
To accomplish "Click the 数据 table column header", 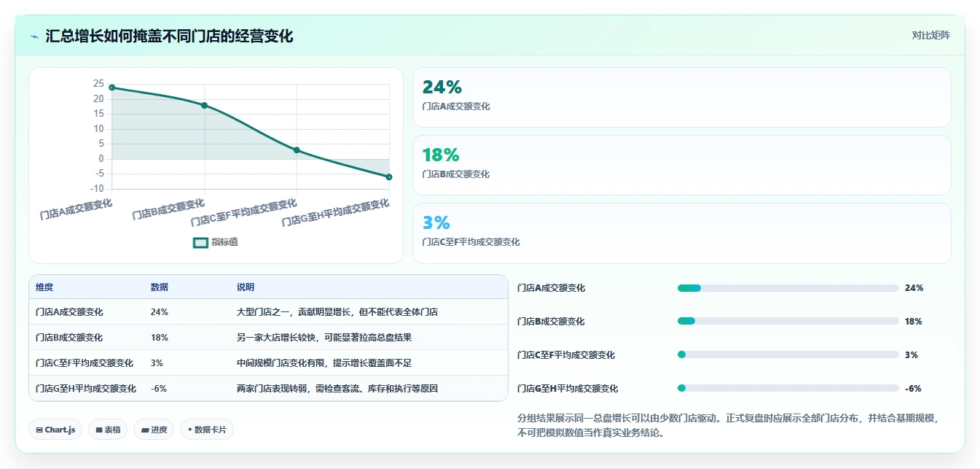I will [160, 287].
